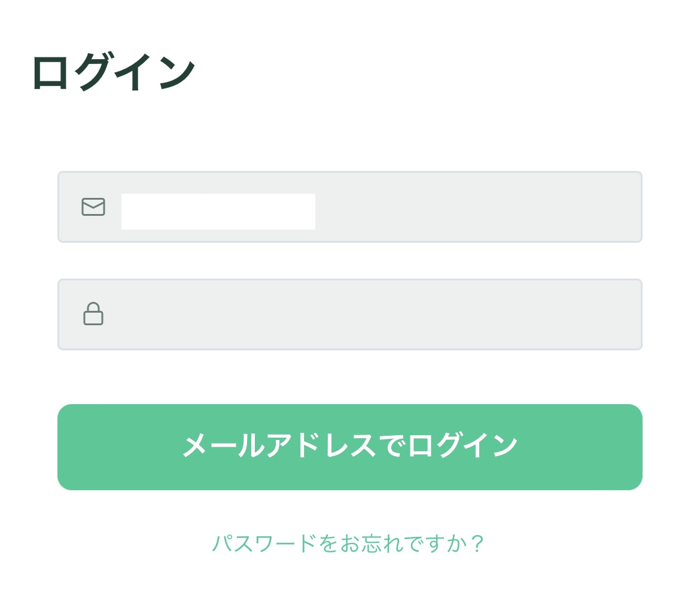Viewport: 700px width, 605px height.
Task: Open the パスワードをお忘れですか？ link
Action: (348, 543)
